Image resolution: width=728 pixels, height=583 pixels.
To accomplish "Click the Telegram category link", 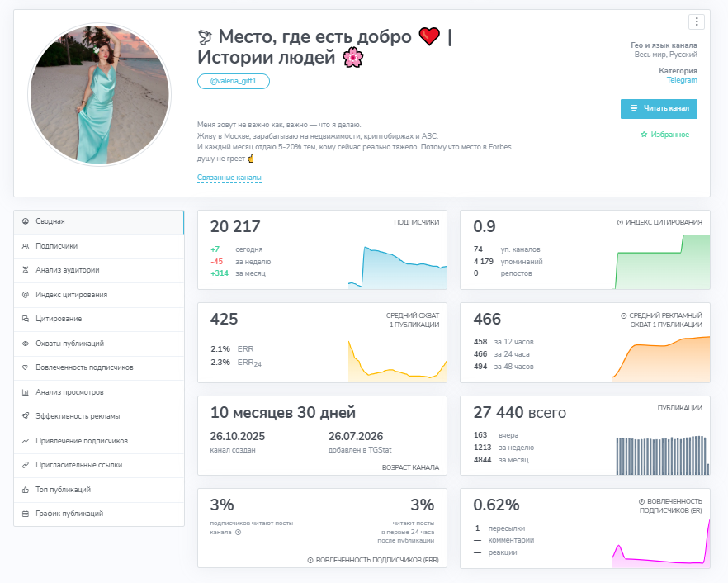I will pos(682,80).
